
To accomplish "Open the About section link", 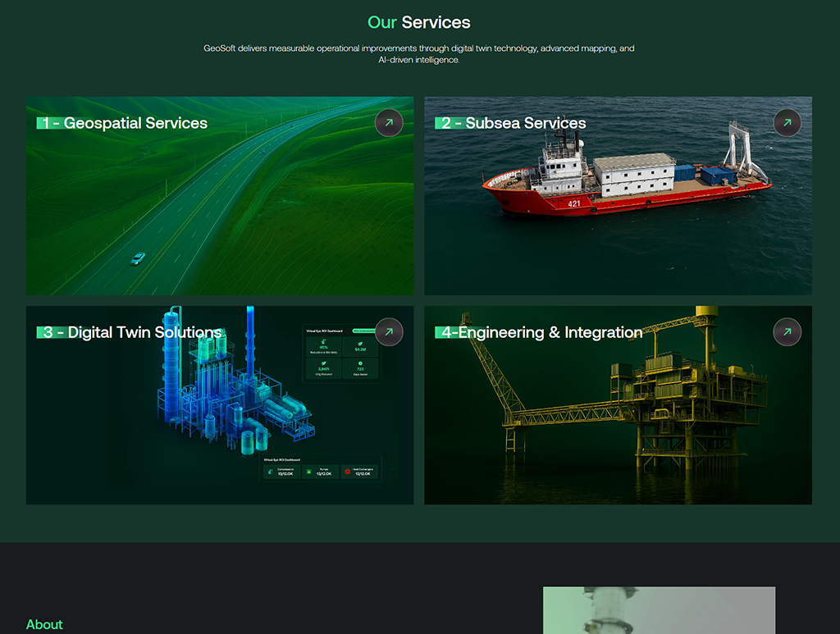I will pos(44,624).
